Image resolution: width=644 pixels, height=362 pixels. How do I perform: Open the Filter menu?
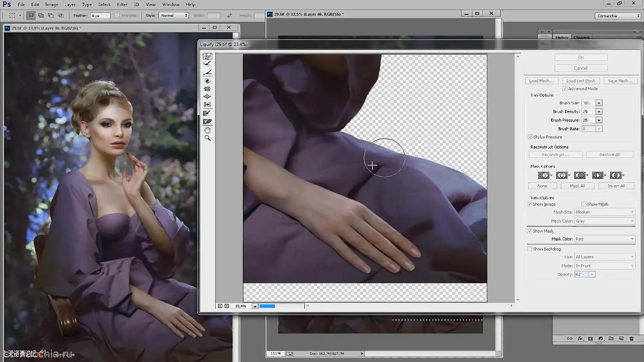click(x=122, y=5)
